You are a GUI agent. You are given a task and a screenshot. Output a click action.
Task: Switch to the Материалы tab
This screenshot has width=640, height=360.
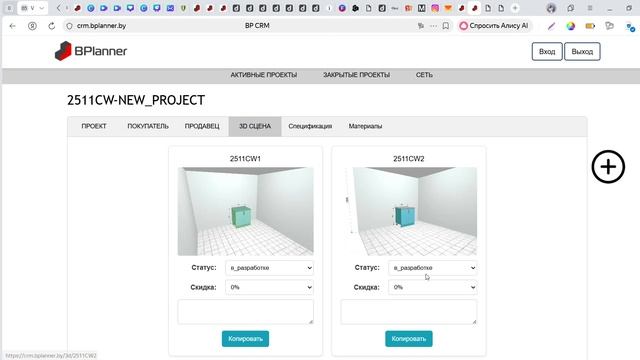tap(365, 126)
